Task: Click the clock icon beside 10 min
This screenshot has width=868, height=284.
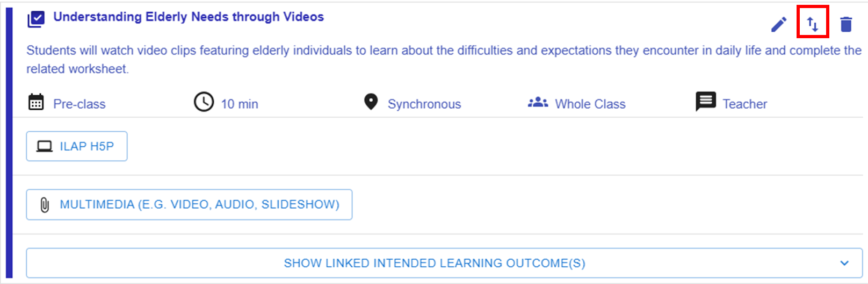Action: tap(204, 102)
